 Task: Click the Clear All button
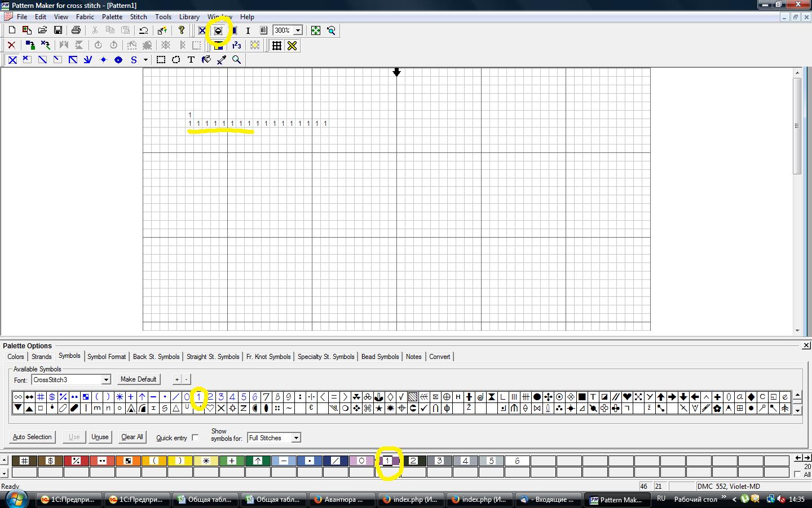pyautogui.click(x=132, y=437)
